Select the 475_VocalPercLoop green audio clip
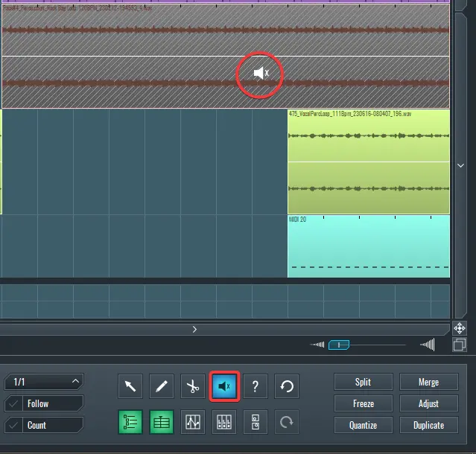The height and width of the screenshot is (454, 476). [369, 162]
